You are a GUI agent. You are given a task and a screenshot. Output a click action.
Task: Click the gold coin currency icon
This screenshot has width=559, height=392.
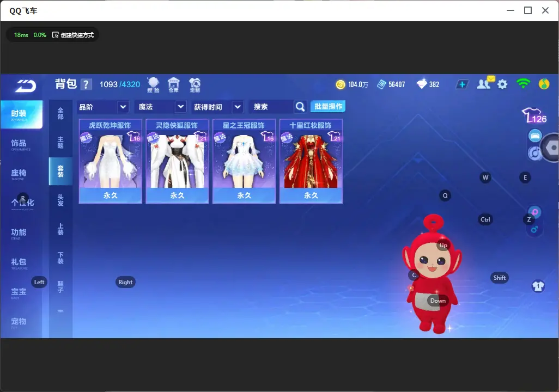coord(341,84)
